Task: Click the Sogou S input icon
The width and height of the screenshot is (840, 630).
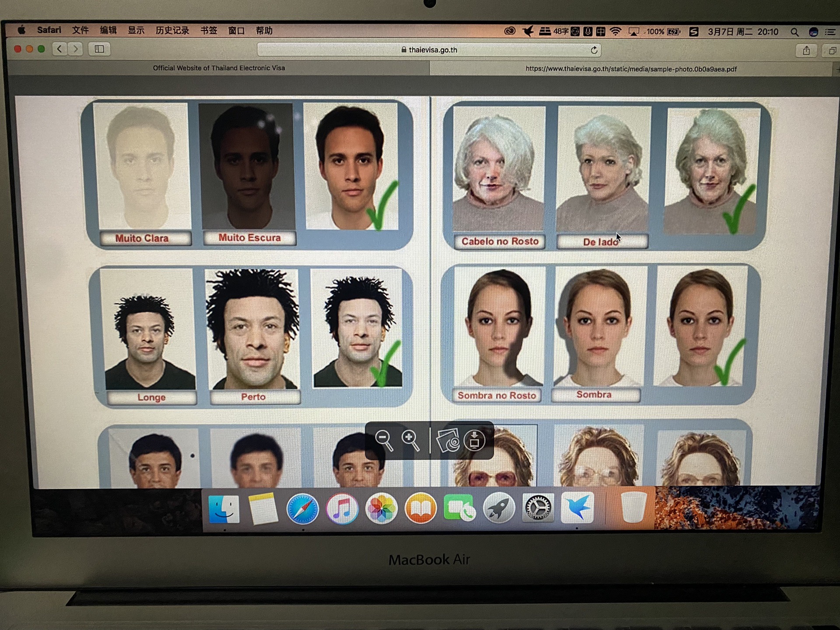Action: 693,32
